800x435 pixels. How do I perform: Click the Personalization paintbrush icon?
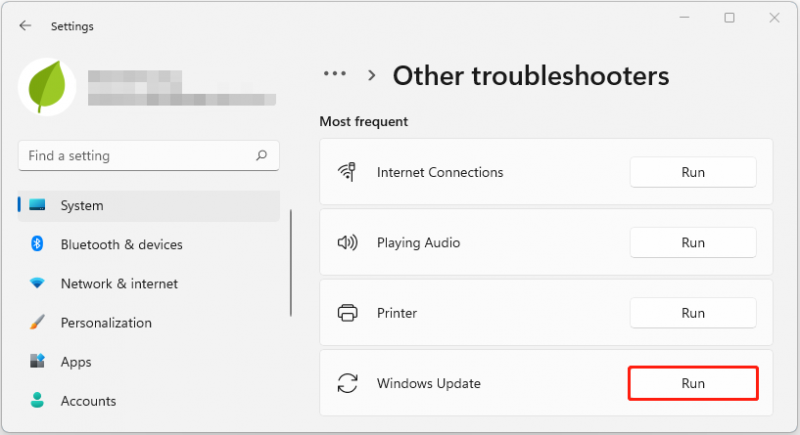(x=37, y=322)
